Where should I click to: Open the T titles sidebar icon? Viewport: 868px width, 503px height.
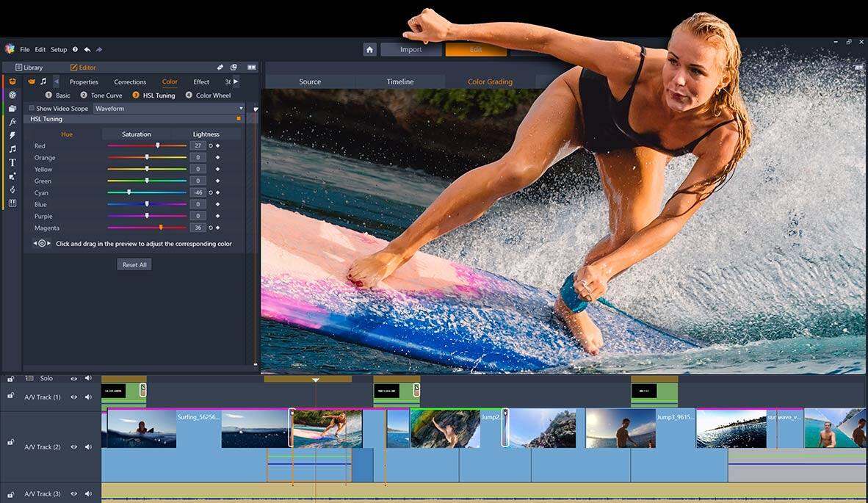pos(12,163)
